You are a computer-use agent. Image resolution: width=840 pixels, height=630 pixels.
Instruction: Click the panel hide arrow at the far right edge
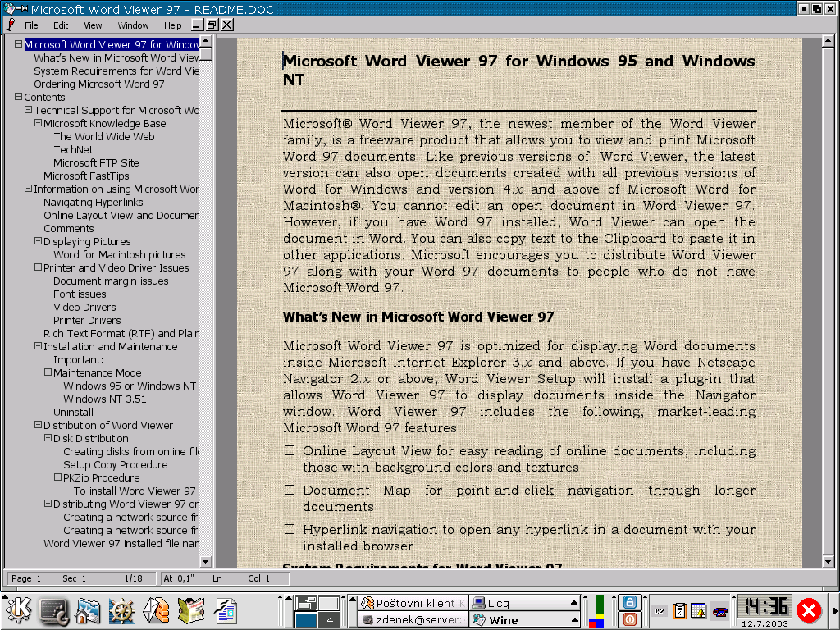click(836, 611)
